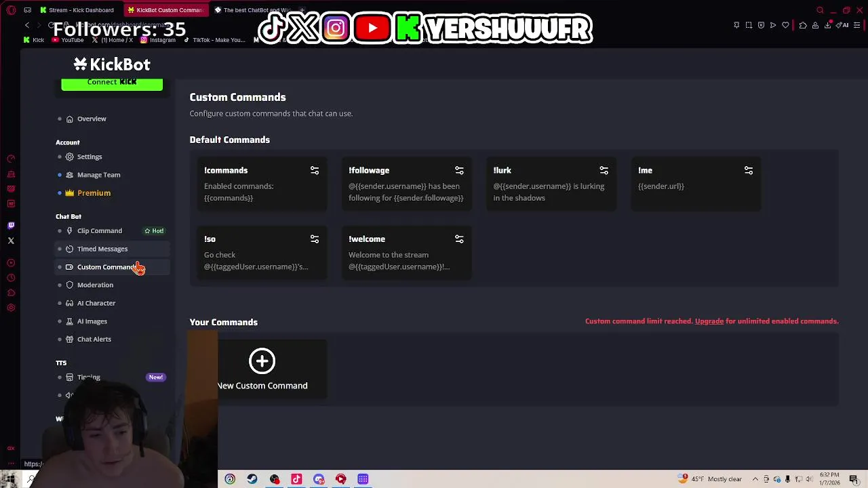Open Opera easy setup sliders icon
The image size is (868, 488).
click(857, 25)
